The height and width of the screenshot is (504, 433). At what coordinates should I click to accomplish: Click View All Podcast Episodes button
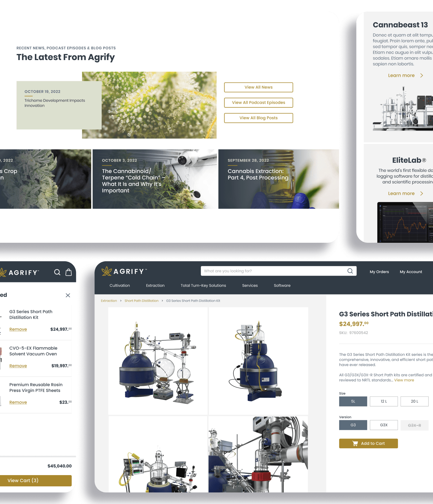tap(259, 103)
